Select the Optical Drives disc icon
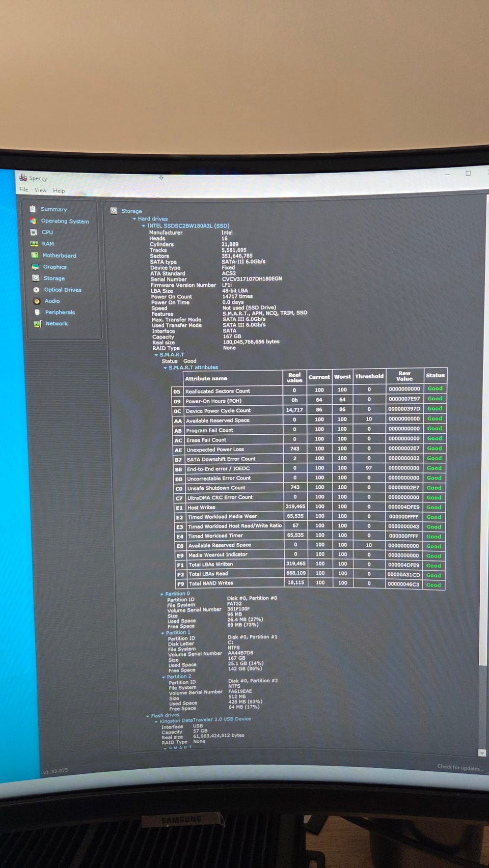This screenshot has width=489, height=868. pos(36,290)
